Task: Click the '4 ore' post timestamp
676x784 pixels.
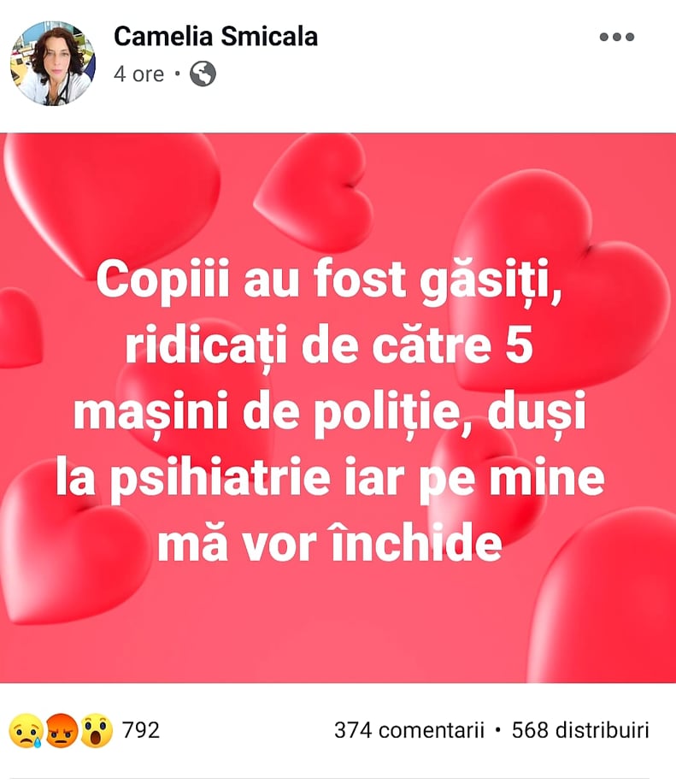Action: [x=138, y=74]
